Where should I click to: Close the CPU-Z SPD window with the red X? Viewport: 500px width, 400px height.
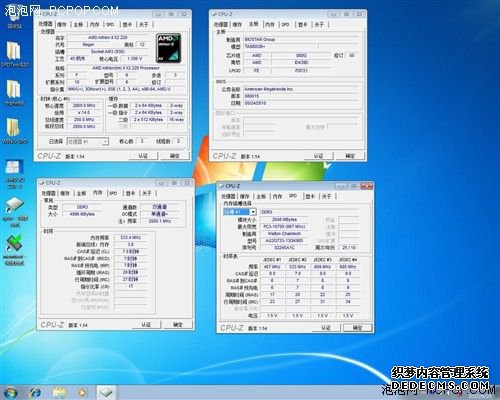pos(366,186)
